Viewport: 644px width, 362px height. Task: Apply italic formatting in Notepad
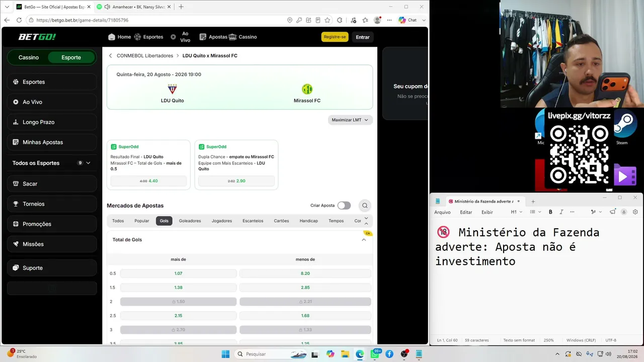pyautogui.click(x=561, y=212)
